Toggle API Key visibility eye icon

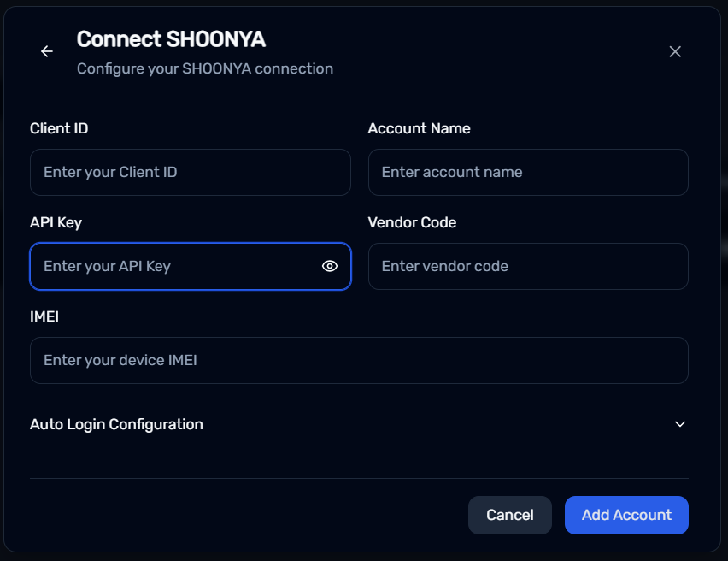tap(330, 266)
